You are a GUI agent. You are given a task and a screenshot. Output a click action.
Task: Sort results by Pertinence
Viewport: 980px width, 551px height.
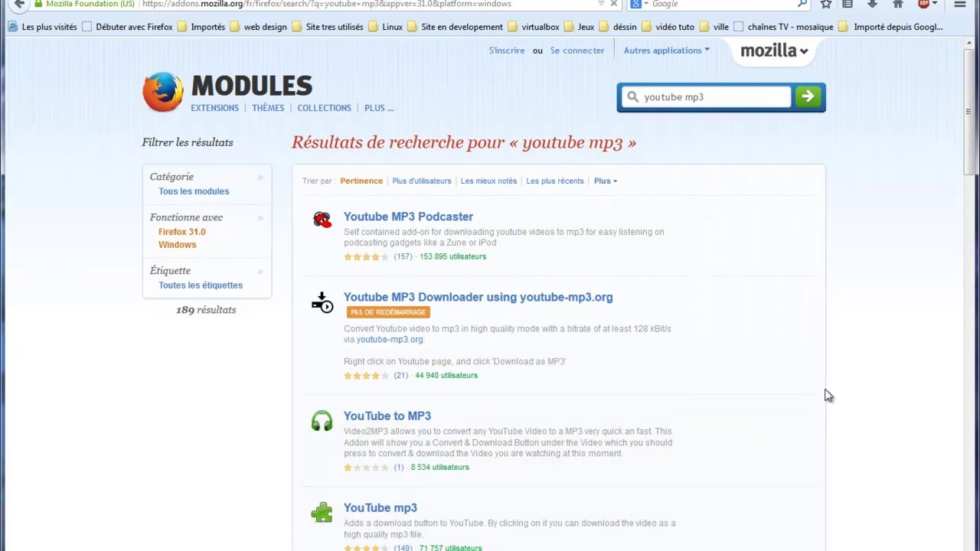click(361, 181)
